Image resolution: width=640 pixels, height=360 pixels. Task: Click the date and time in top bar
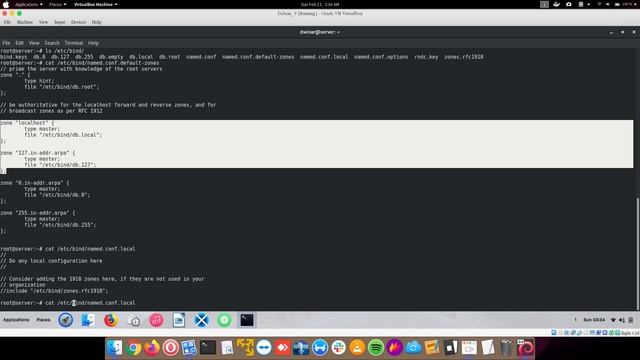pos(320,4)
